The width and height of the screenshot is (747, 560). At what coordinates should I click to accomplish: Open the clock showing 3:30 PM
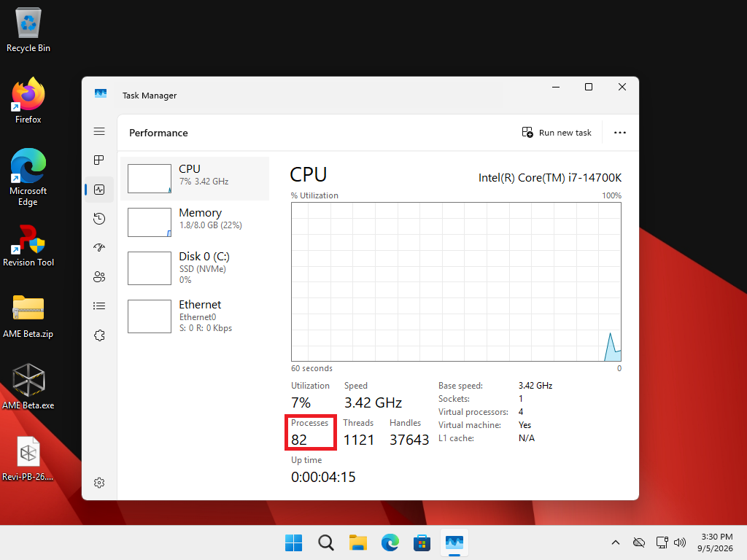(715, 542)
